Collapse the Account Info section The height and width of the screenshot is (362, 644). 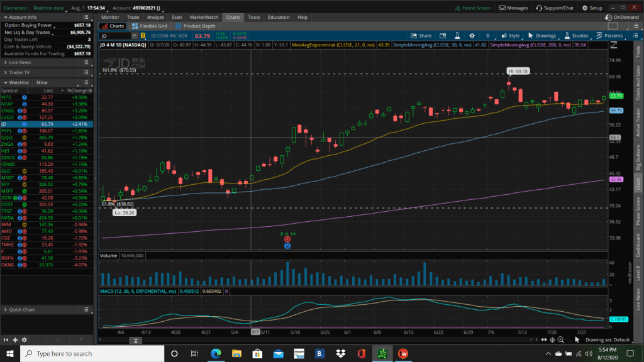[5, 18]
